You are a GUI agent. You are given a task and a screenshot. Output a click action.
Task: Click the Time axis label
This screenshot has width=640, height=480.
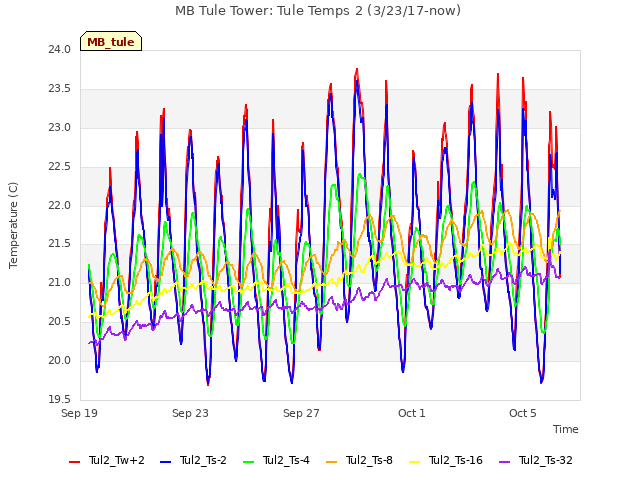coord(566,429)
